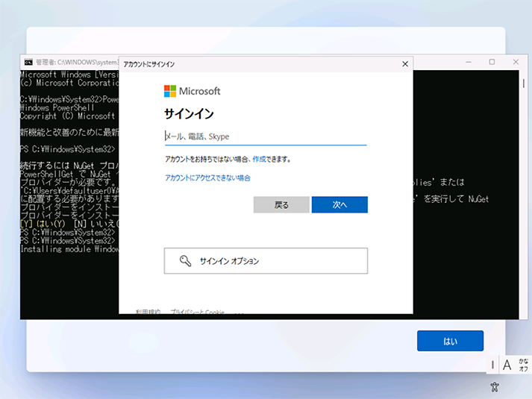Click the 次へ button
Viewport: 532px width, 399px height.
click(339, 205)
